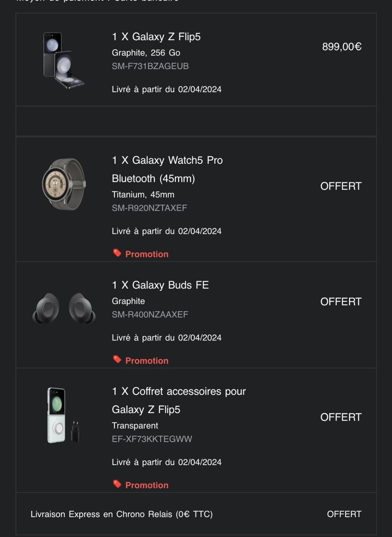
Task: Click the Galaxy Watch5 Pro product image
Action: 64,184
